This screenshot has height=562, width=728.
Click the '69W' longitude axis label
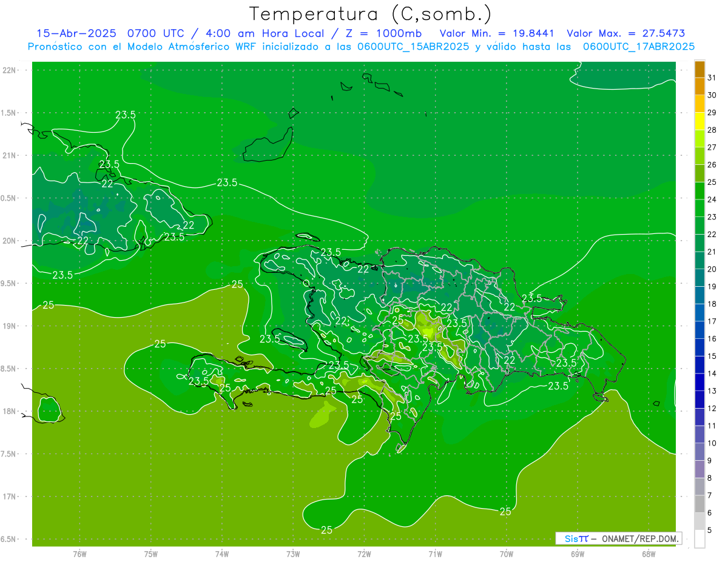click(578, 554)
